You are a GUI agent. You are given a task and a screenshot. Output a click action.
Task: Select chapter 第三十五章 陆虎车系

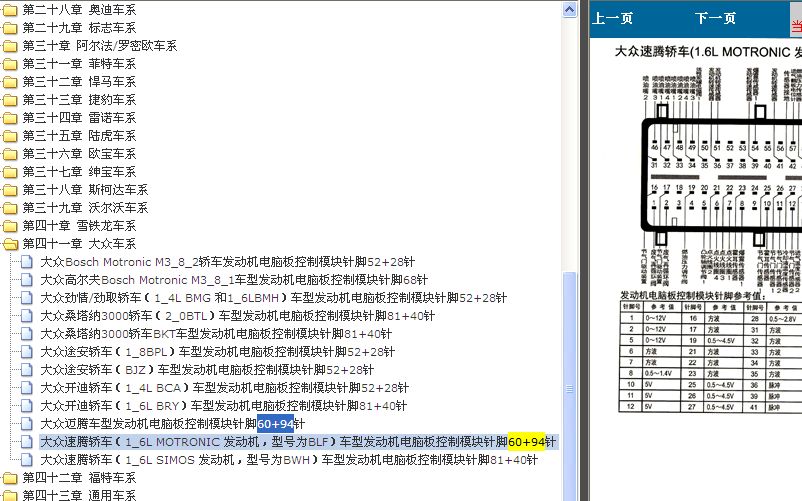tap(79, 136)
